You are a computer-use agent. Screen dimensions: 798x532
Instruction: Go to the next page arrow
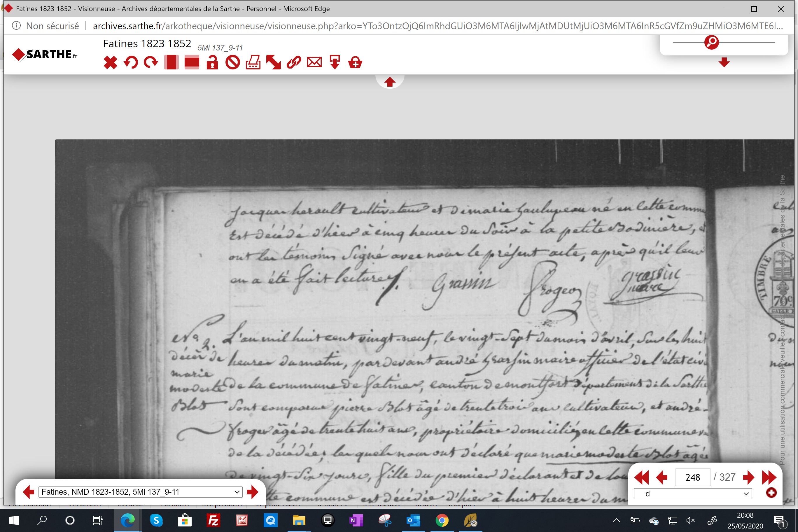click(748, 477)
